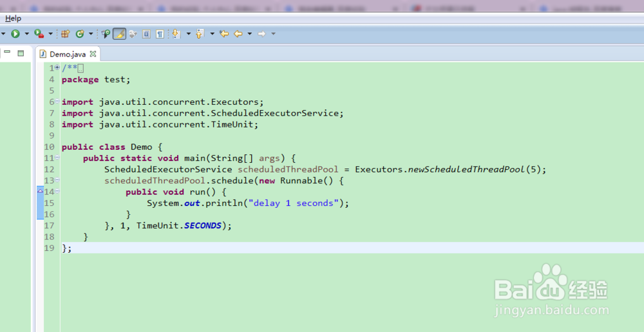
Task: Click line number 19 in the gutter
Action: point(50,248)
